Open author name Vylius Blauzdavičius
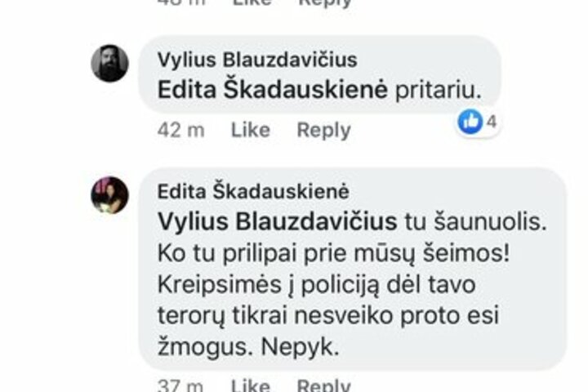Screen dimensions: 588x392 pos(257,60)
